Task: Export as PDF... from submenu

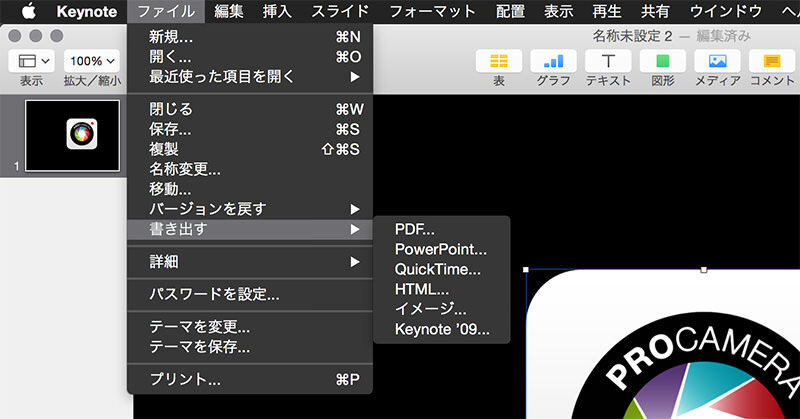Action: click(x=442, y=229)
